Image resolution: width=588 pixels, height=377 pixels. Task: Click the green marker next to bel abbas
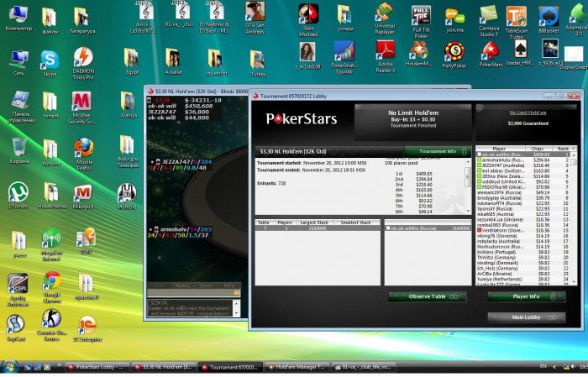point(479,170)
